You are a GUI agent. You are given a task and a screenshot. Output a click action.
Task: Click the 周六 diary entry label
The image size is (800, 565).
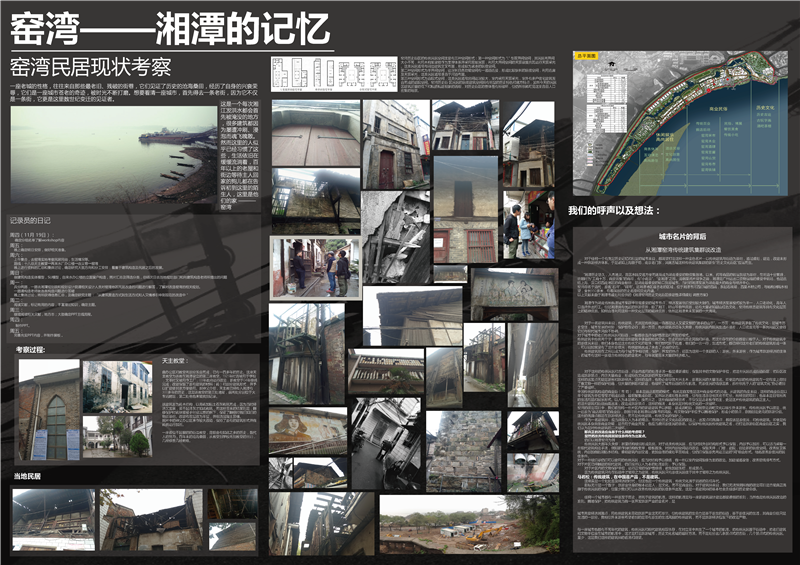click(15, 254)
